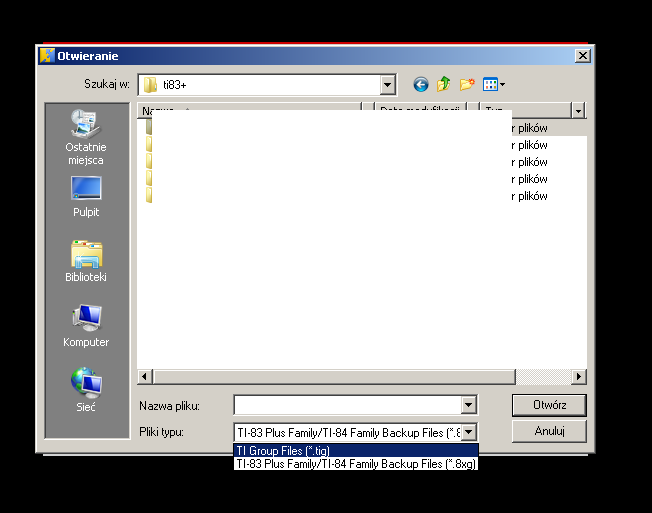Viewport: 652px width, 513px height.
Task: Select Pulpit in the places sidebar
Action: 86,196
